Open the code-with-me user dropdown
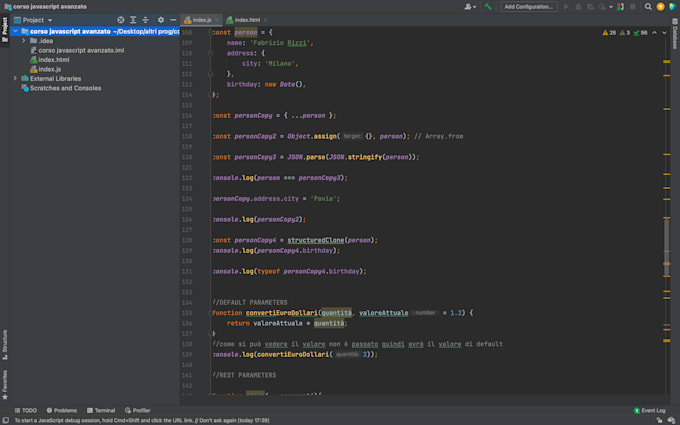 (x=470, y=7)
